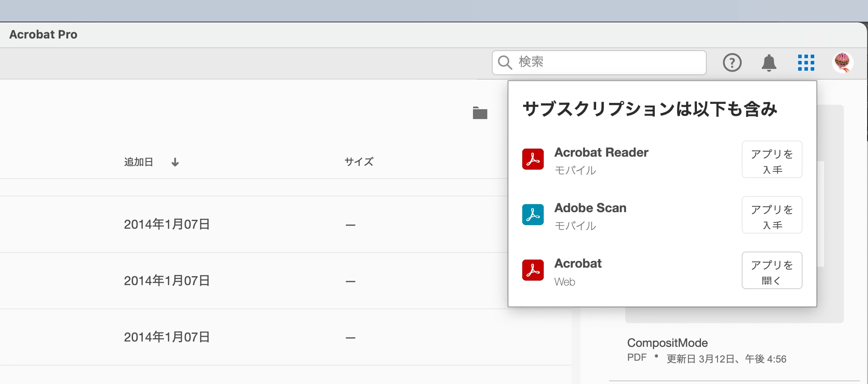Image resolution: width=868 pixels, height=384 pixels.
Task: Click the Acrobat Pro window title
Action: click(x=43, y=34)
